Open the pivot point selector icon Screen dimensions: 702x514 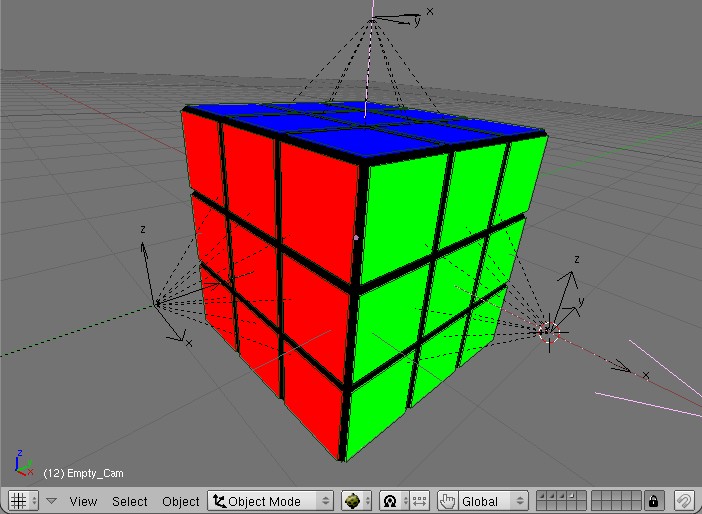(x=391, y=500)
